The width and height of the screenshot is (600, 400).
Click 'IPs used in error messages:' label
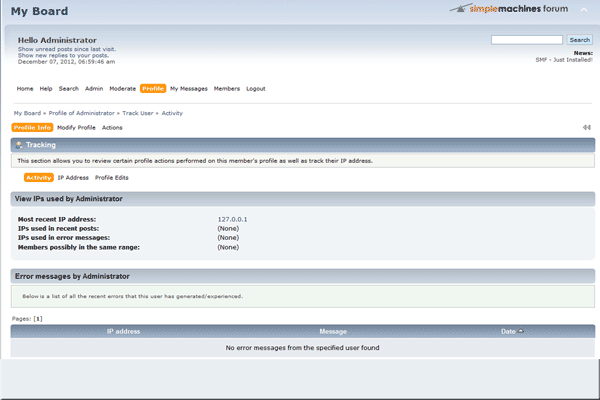(64, 238)
